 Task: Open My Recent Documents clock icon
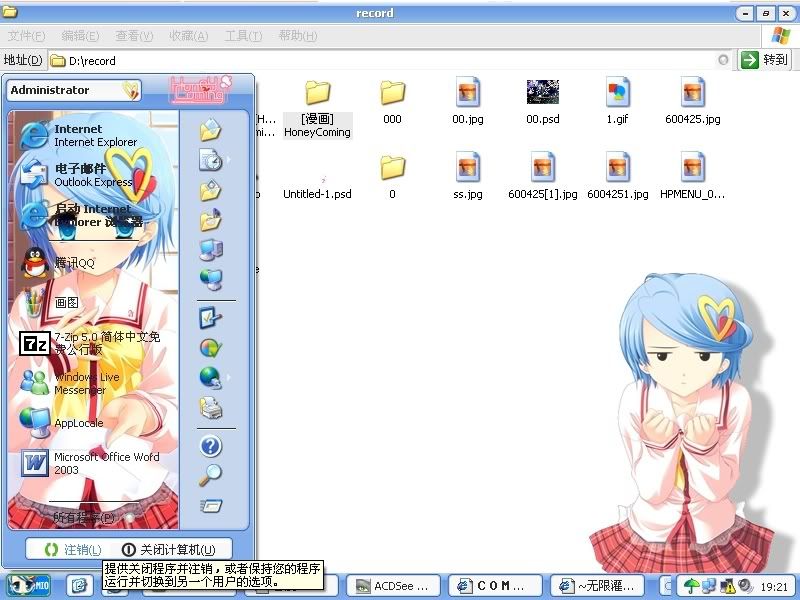[210, 160]
